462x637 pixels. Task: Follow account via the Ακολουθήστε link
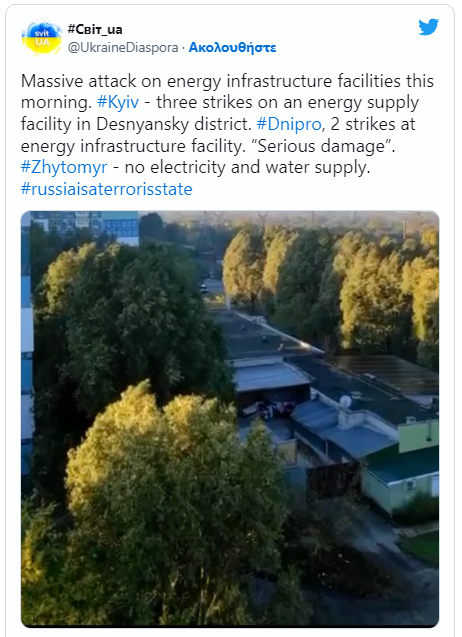[x=232, y=48]
